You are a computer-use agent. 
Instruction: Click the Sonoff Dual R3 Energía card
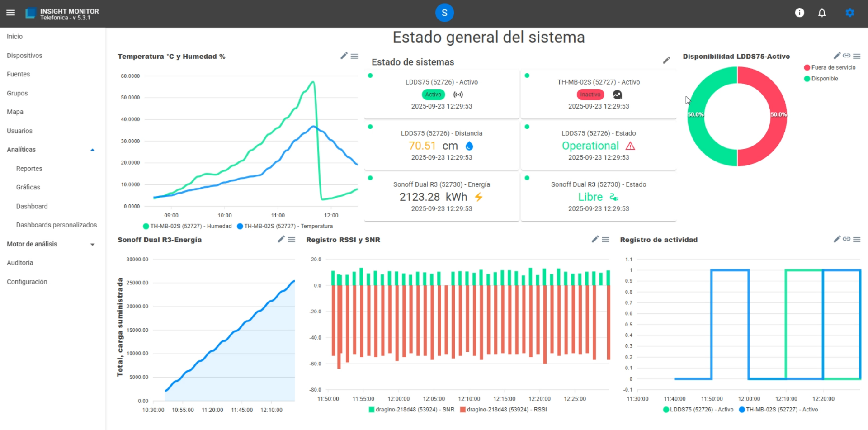point(442,196)
